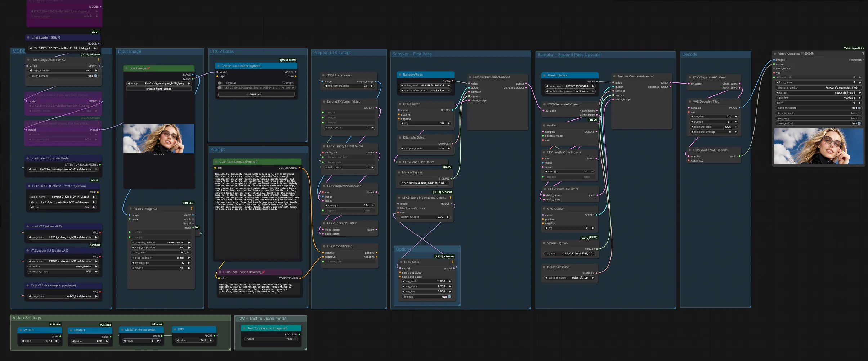
Task: Show info icon for the distilled lora row
Action: point(279,87)
